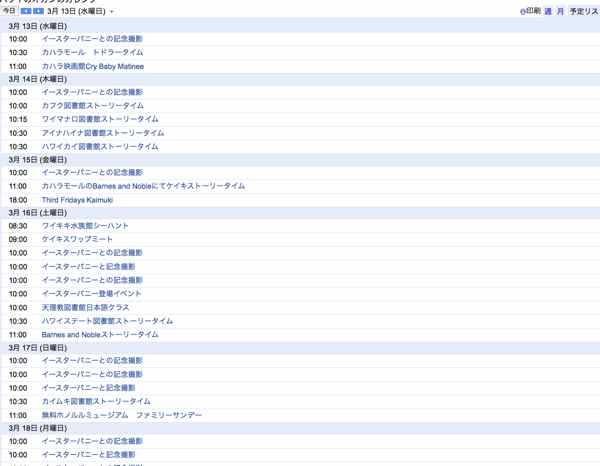Open March 13 イースターバニーとの記念撮影 event
600x466 pixels.
[x=92, y=39]
